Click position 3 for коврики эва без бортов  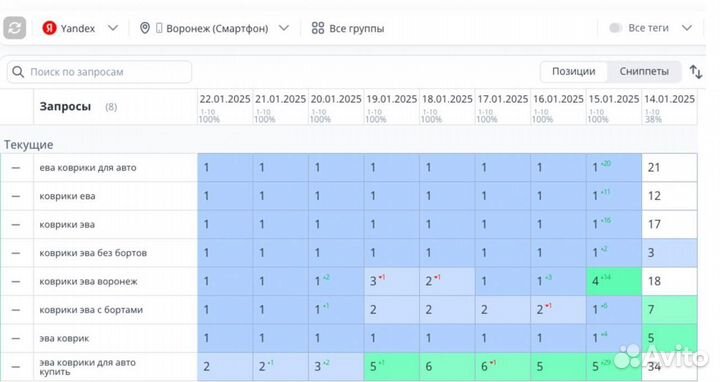click(669, 253)
